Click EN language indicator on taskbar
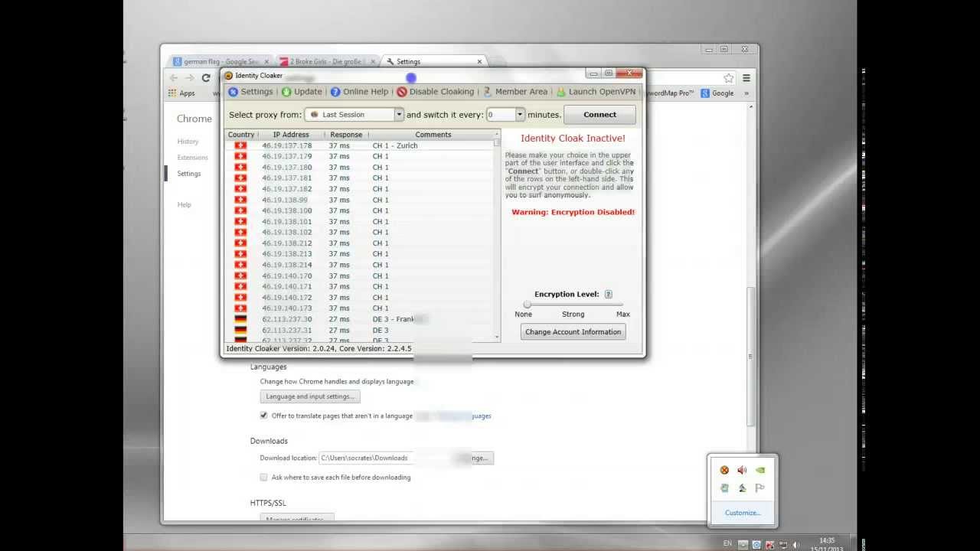Image resolution: width=980 pixels, height=551 pixels. 727,543
